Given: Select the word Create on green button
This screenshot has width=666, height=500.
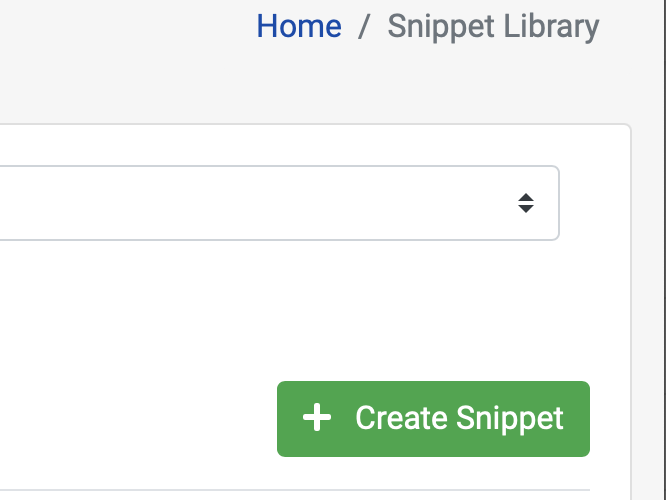Looking at the screenshot, I should tap(401, 418).
